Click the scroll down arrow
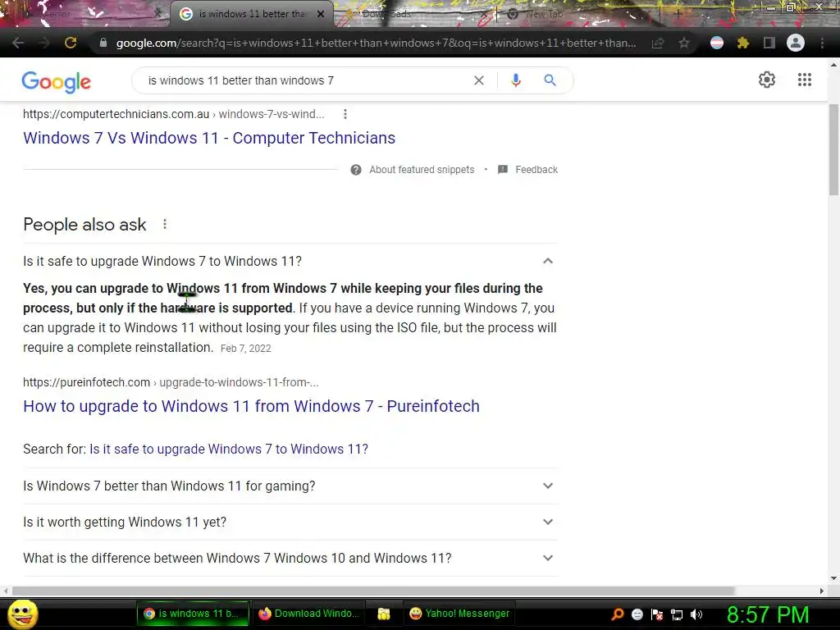840x630 pixels. (833, 578)
